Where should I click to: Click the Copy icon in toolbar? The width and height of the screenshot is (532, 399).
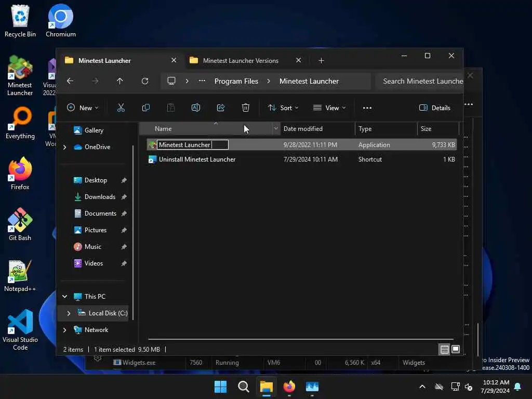(x=146, y=108)
